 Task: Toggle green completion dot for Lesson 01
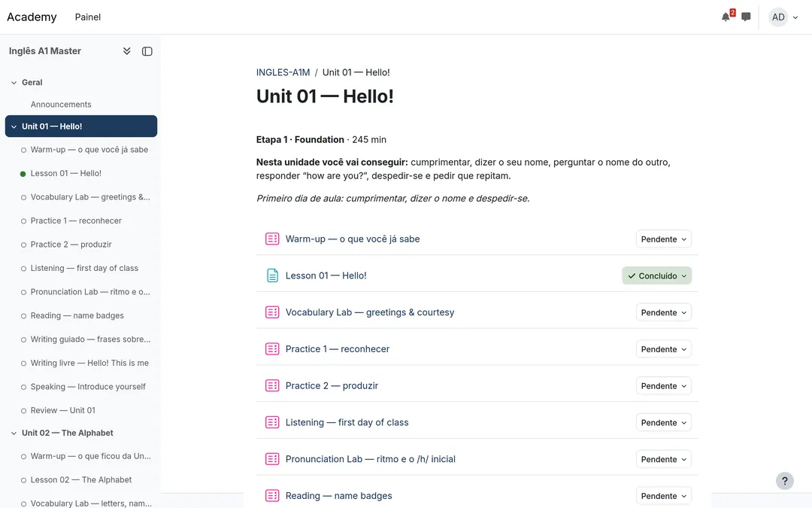click(x=23, y=174)
